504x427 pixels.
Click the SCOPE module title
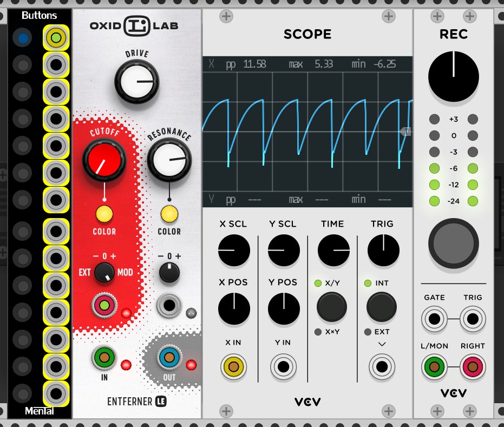coord(307,34)
